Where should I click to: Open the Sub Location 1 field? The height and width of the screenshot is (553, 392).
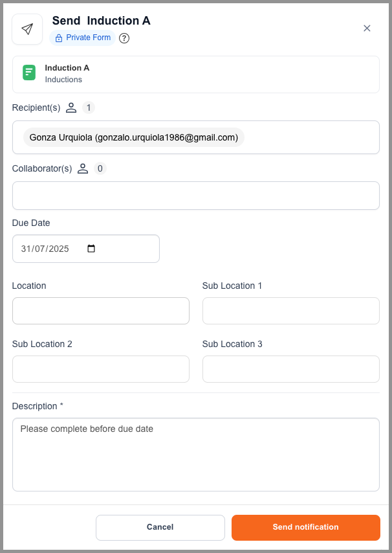[291, 311]
